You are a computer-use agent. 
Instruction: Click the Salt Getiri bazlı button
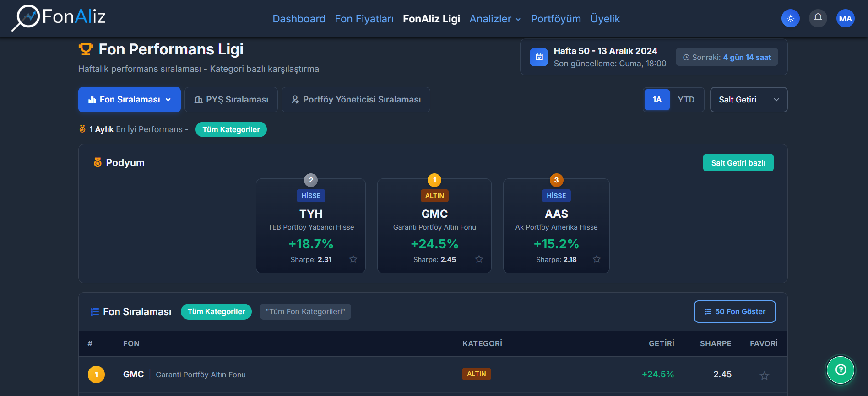click(738, 163)
